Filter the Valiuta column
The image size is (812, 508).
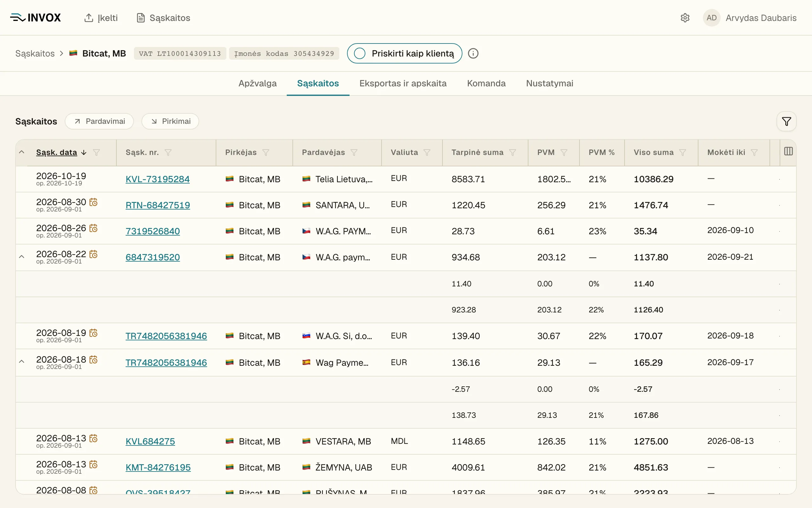[x=427, y=152]
